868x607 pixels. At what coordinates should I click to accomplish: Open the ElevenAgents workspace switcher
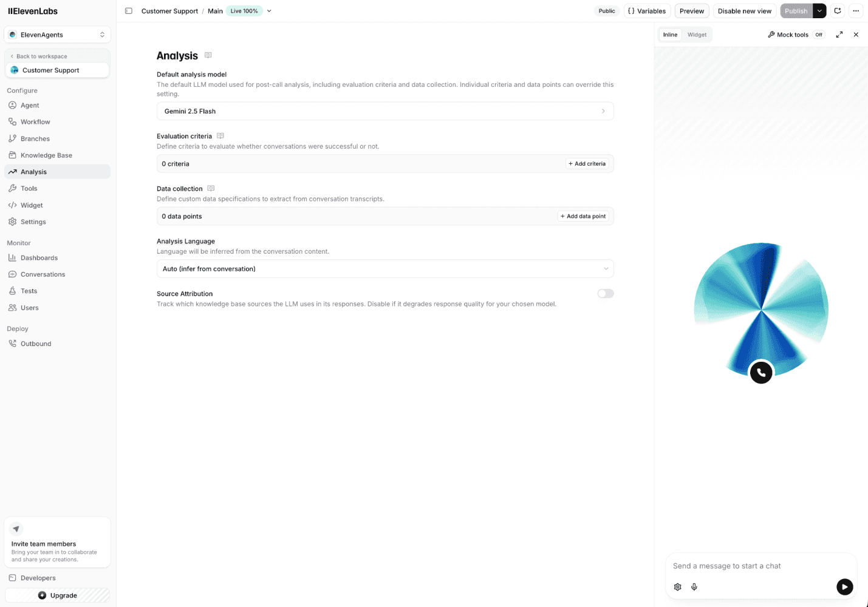click(57, 35)
